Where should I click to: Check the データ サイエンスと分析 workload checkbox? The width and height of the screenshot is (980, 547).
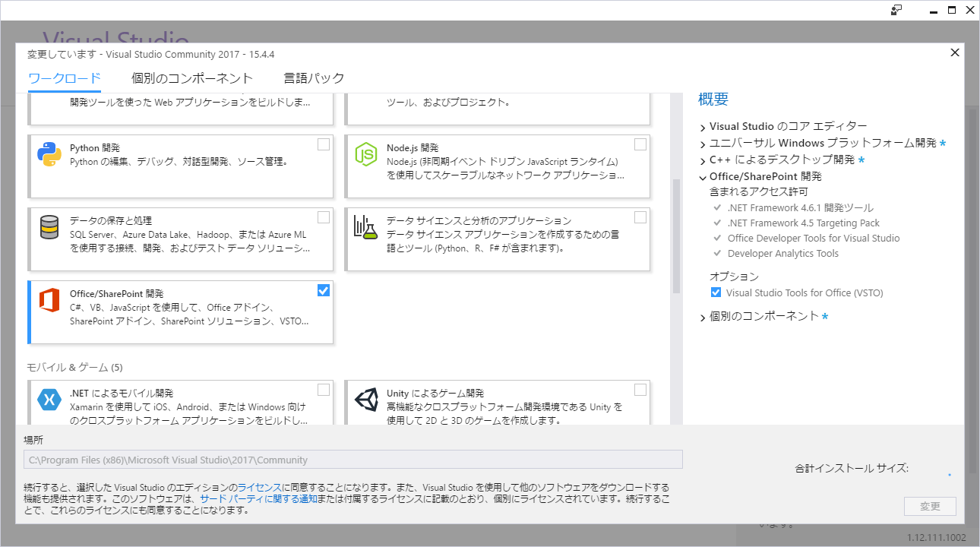point(640,217)
